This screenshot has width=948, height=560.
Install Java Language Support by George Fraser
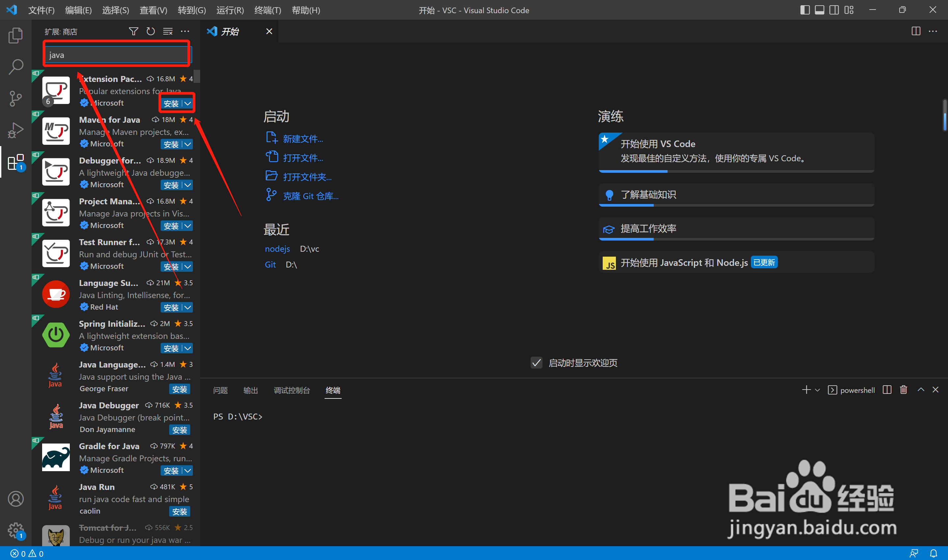pyautogui.click(x=179, y=389)
